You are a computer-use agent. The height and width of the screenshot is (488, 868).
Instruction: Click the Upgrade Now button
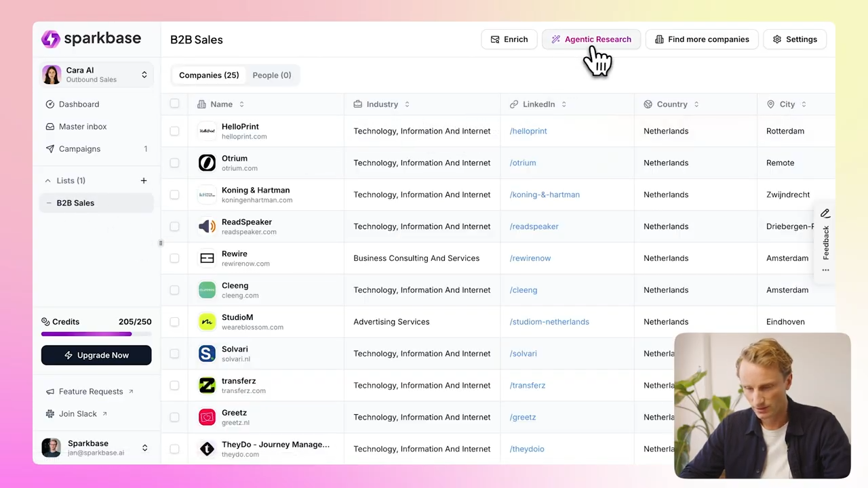click(x=96, y=355)
